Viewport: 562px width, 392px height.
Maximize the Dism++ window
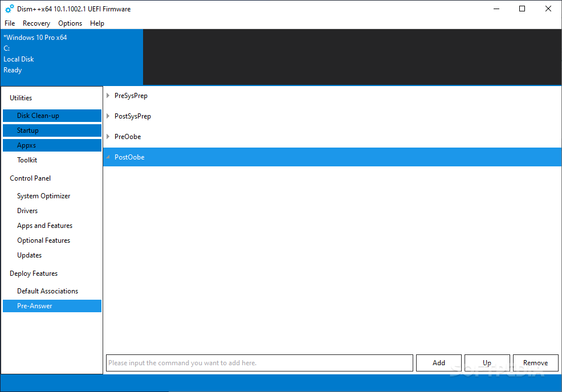(522, 9)
